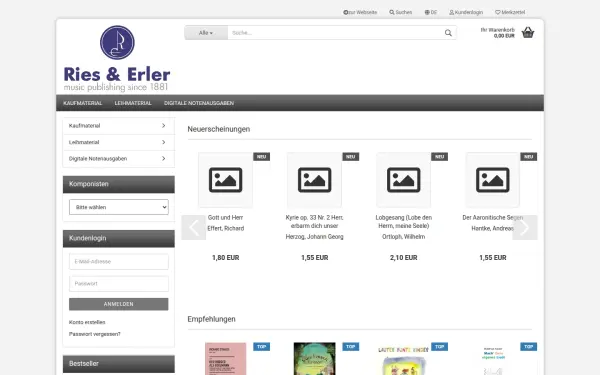Click placeholder image for Der Aaronitische Segen

pos(492,180)
